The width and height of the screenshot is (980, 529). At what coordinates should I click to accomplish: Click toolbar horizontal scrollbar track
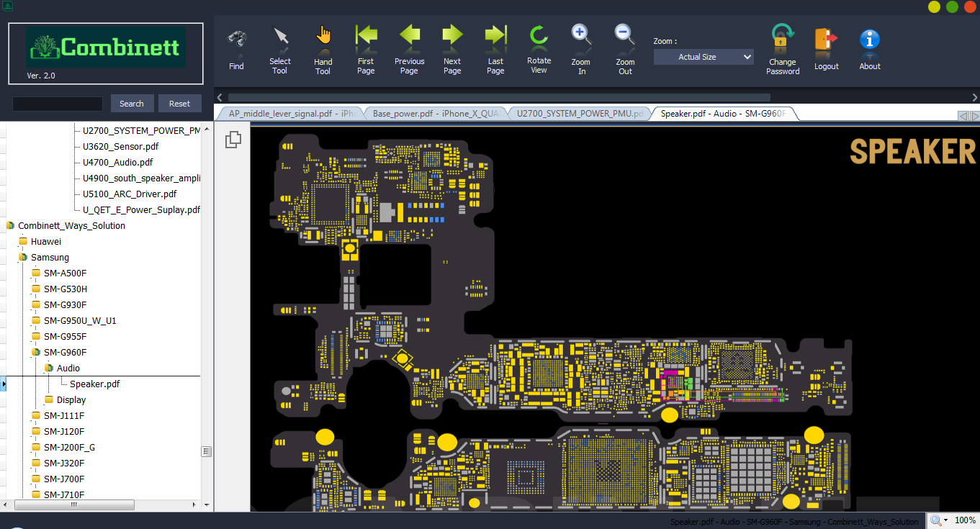coord(499,97)
